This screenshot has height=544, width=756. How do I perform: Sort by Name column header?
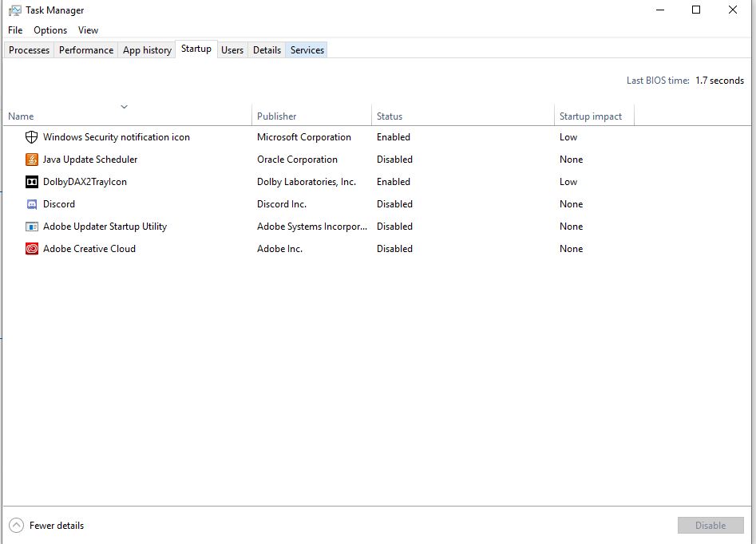127,116
